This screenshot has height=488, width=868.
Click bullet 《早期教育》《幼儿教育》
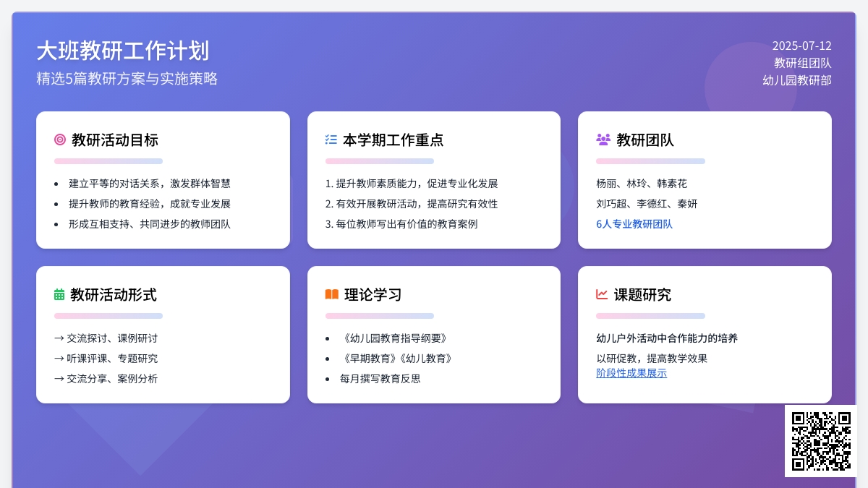(397, 359)
